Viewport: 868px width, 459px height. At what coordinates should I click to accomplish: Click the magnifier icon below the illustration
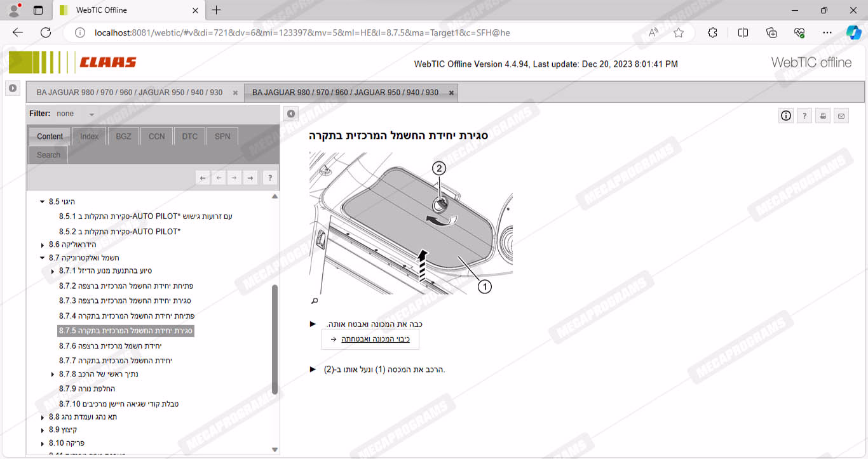[314, 301]
